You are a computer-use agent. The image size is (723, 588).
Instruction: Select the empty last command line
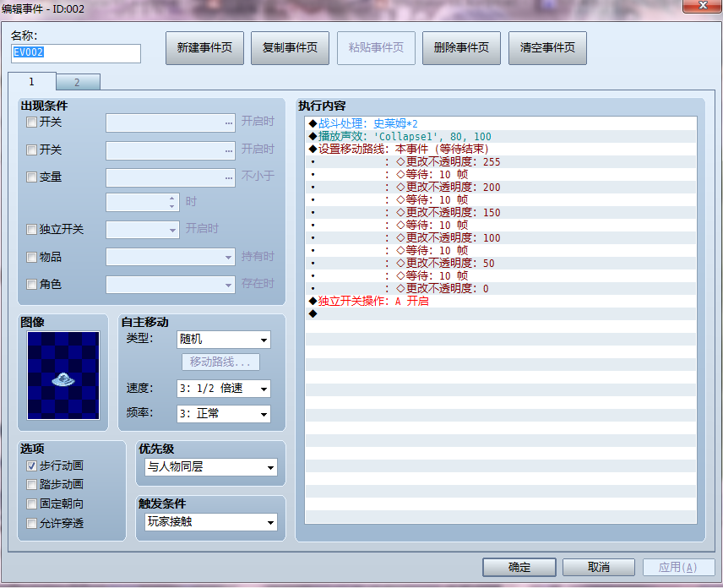pyautogui.click(x=501, y=313)
